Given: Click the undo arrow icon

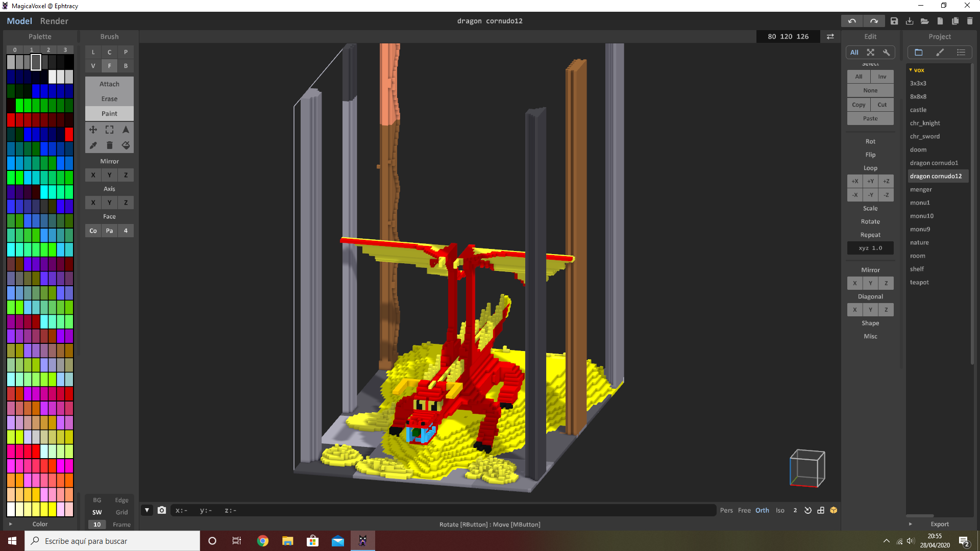Looking at the screenshot, I should 852,21.
